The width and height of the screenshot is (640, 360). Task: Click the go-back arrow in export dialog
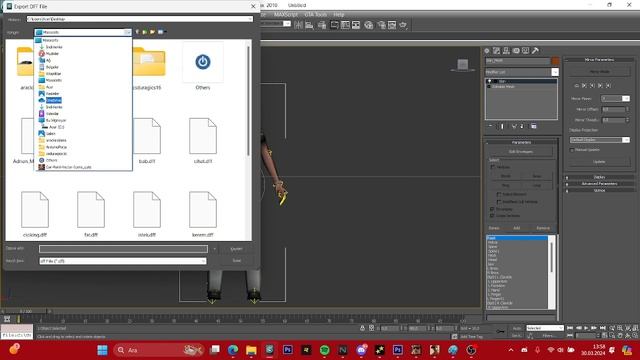coord(137,32)
